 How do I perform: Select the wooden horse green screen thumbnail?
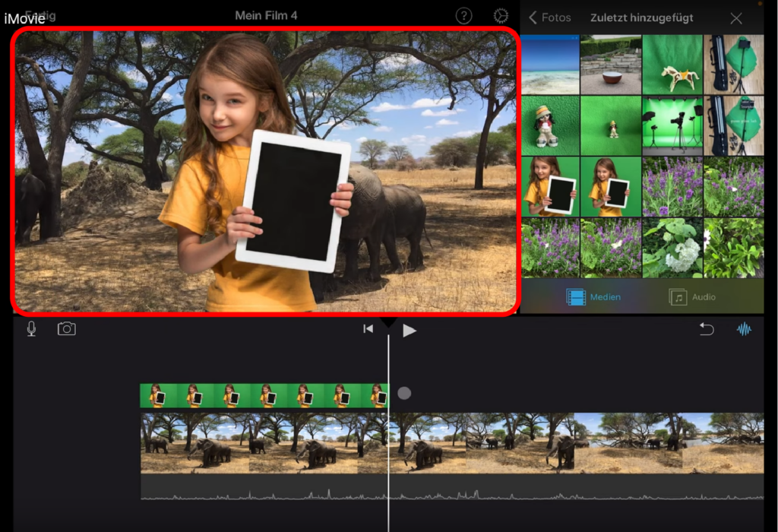pos(672,64)
